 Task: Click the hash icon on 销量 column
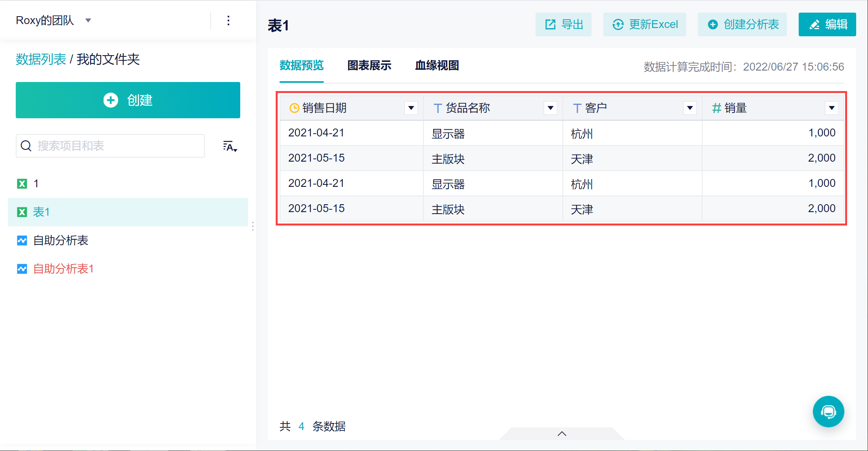(716, 108)
